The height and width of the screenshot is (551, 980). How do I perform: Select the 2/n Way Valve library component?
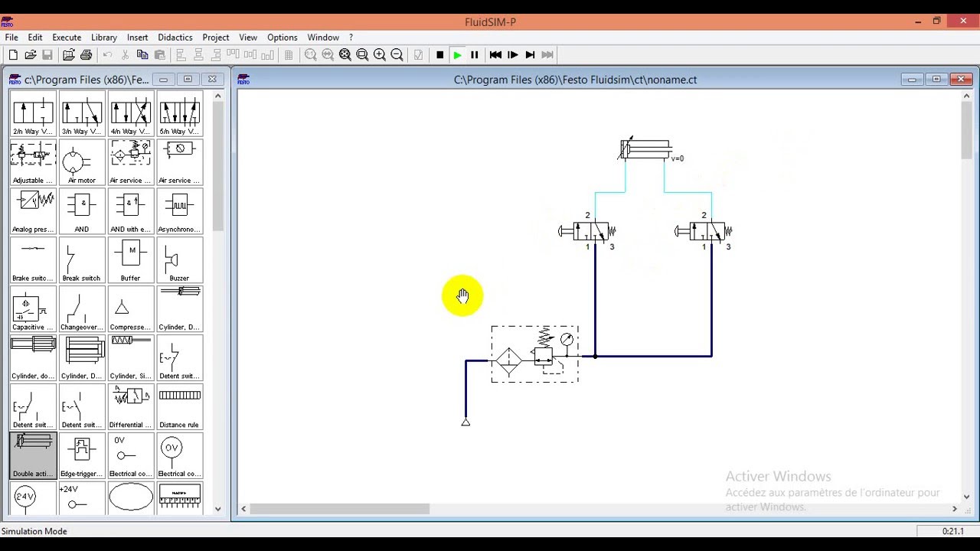click(x=33, y=113)
